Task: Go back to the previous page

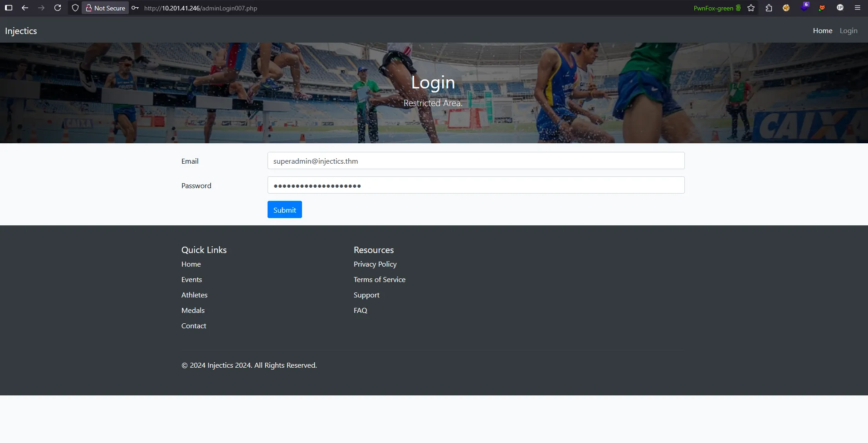Action: point(25,8)
